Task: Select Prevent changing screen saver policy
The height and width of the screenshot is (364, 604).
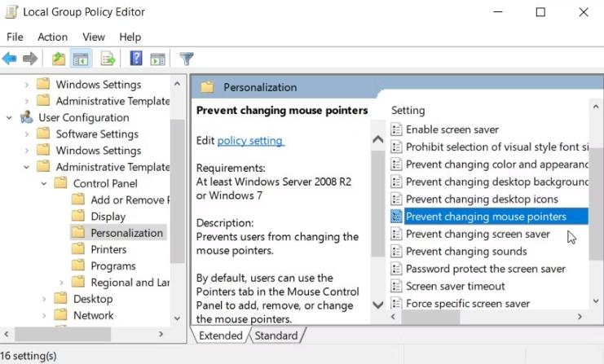Action: click(478, 235)
